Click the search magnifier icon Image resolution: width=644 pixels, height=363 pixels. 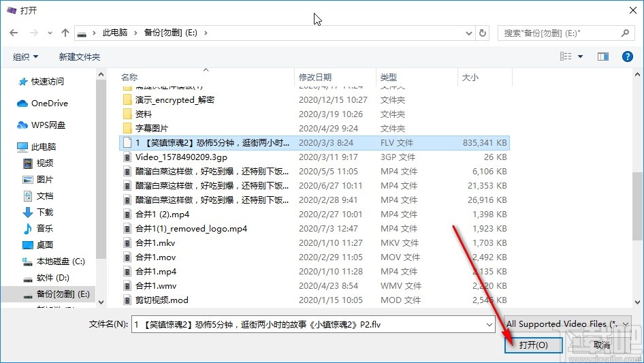[625, 33]
